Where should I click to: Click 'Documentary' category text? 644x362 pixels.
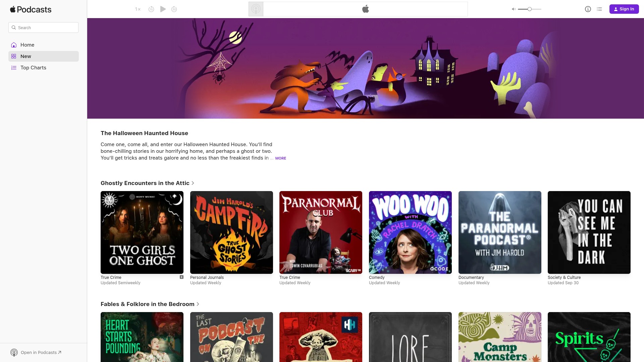pyautogui.click(x=471, y=278)
